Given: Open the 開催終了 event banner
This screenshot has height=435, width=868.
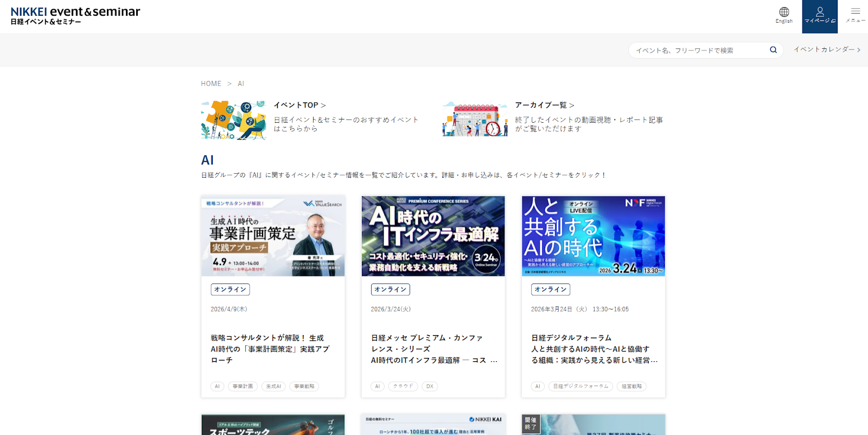Looking at the screenshot, I should 593,425.
